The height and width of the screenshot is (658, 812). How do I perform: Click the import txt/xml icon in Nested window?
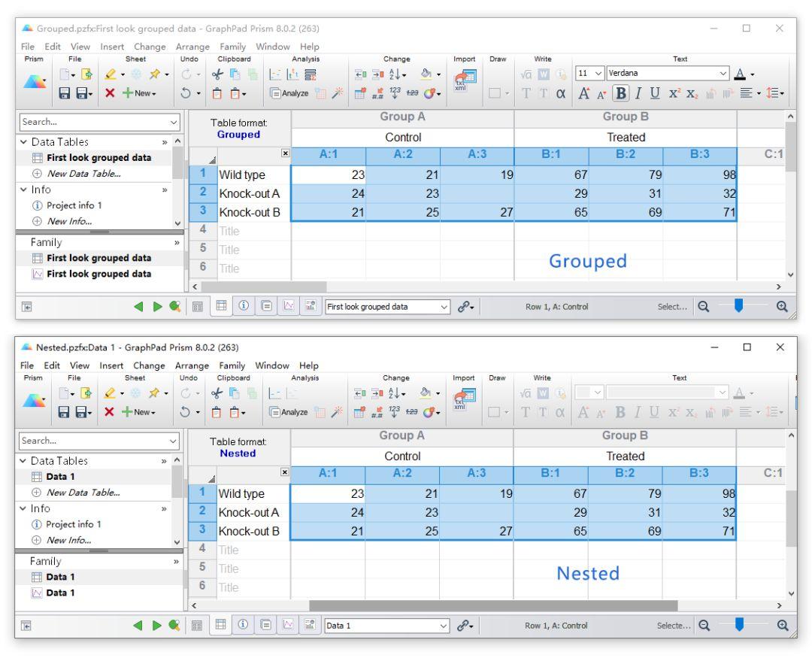tap(465, 400)
